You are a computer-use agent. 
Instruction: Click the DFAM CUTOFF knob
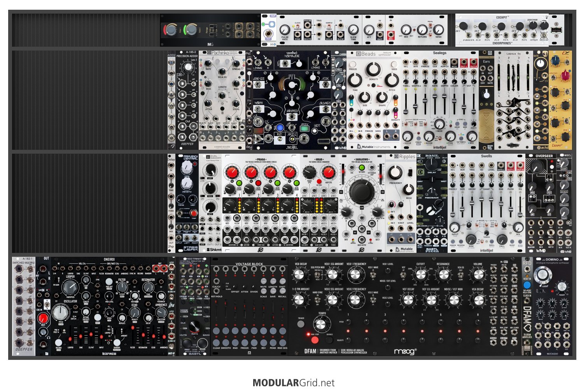pyautogui.click(x=421, y=275)
